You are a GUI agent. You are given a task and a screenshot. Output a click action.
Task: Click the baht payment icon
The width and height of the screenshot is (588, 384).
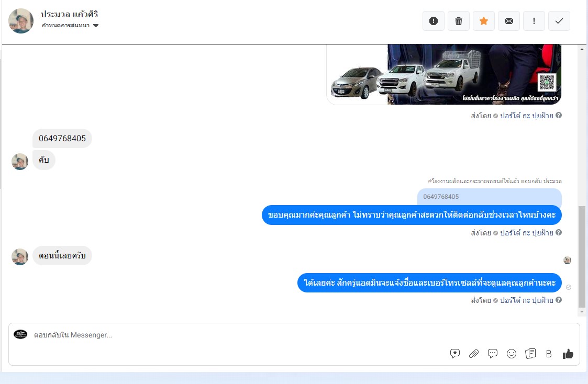pyautogui.click(x=549, y=354)
